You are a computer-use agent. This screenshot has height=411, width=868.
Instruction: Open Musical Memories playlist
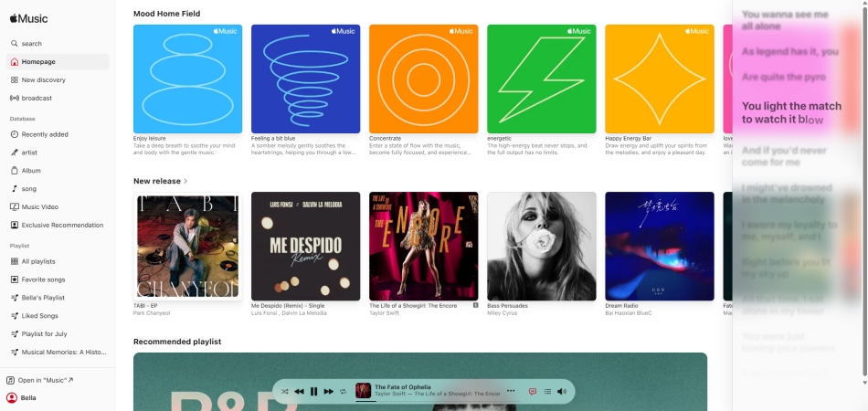(58, 352)
